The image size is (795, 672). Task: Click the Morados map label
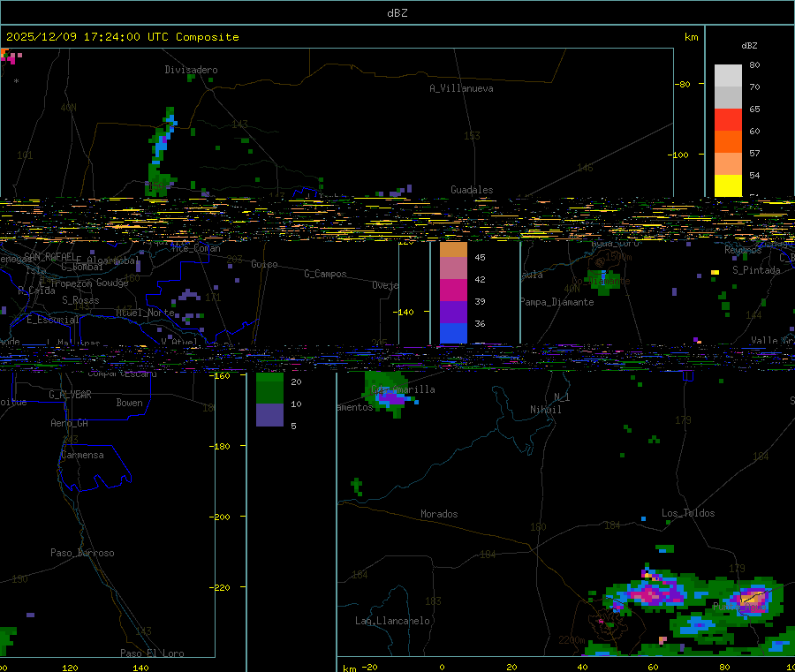pyautogui.click(x=439, y=514)
